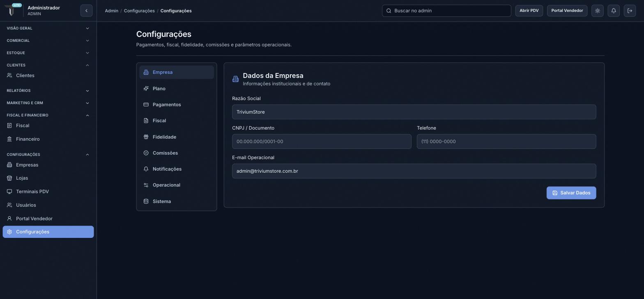644x299 pixels.
Task: Expand the Estoque section
Action: 48,53
